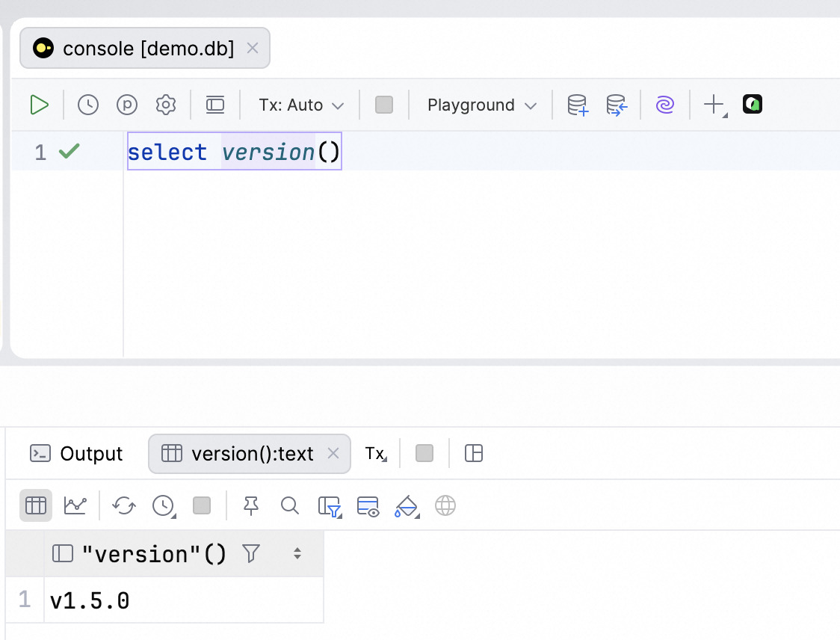The image size is (840, 640).
Task: Click the select version() statement in editor
Action: (x=234, y=152)
